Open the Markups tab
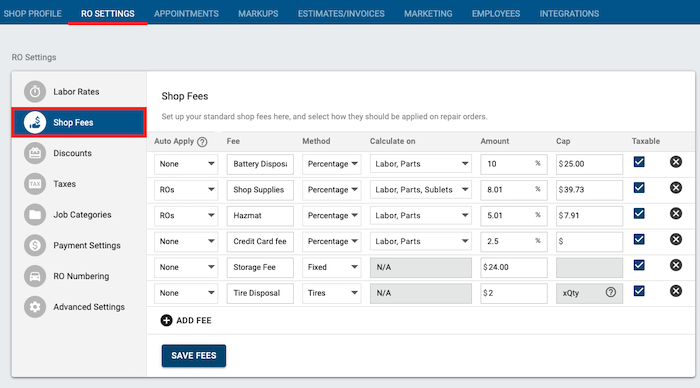700x388 pixels. point(258,13)
